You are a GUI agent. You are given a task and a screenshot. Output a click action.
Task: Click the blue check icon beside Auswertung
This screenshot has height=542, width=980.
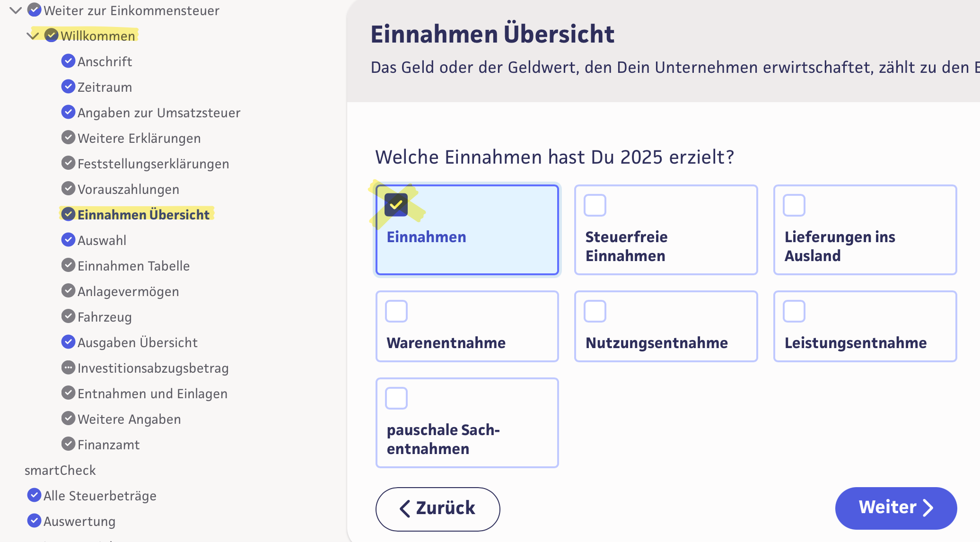click(x=34, y=521)
